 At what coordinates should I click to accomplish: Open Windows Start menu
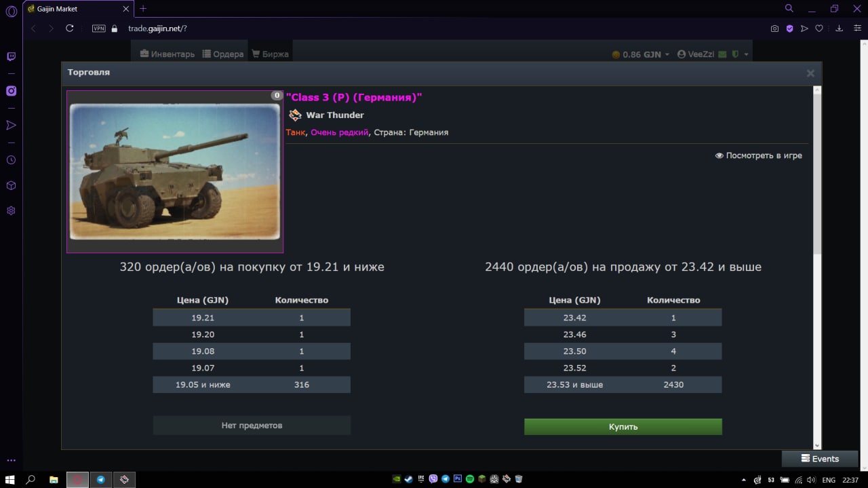pos(10,479)
